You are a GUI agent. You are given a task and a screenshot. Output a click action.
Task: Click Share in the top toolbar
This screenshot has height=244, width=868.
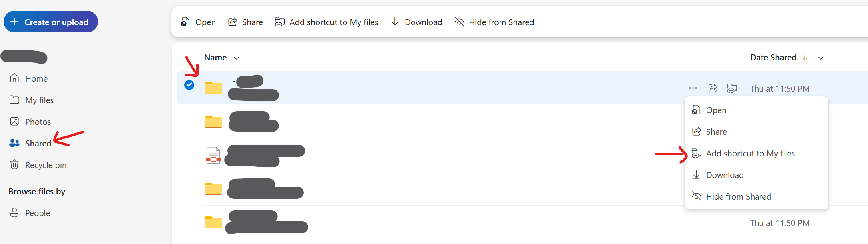[x=245, y=22]
